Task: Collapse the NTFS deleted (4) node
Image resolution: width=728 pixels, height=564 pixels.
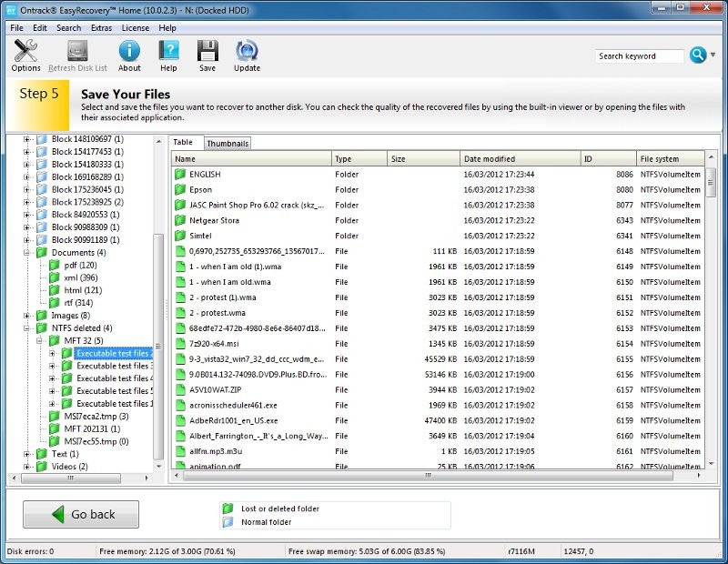Action: tap(27, 327)
